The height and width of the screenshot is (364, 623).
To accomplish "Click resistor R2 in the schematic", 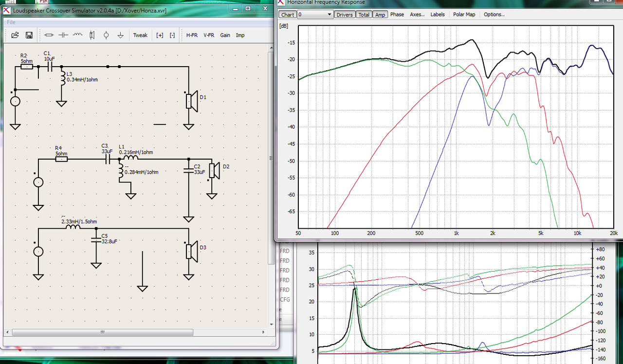I will (x=27, y=66).
